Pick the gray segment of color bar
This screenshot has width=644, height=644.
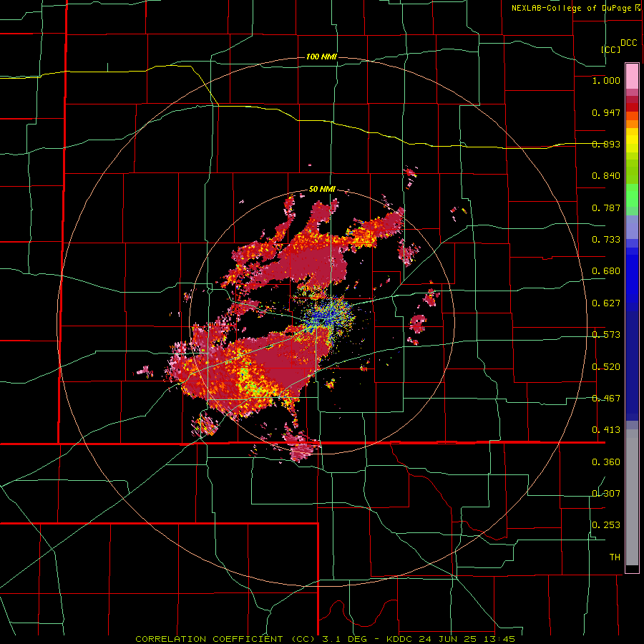[632, 497]
